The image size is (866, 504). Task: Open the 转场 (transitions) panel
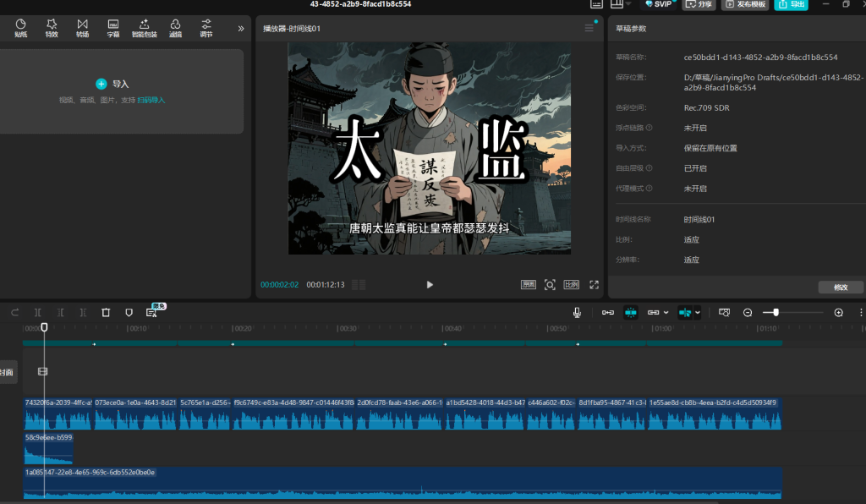[82, 28]
